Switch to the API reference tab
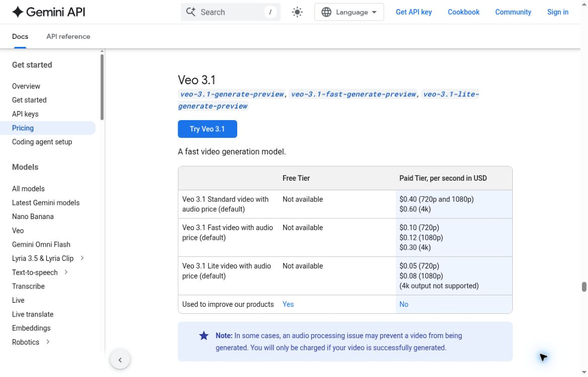 pyautogui.click(x=68, y=36)
